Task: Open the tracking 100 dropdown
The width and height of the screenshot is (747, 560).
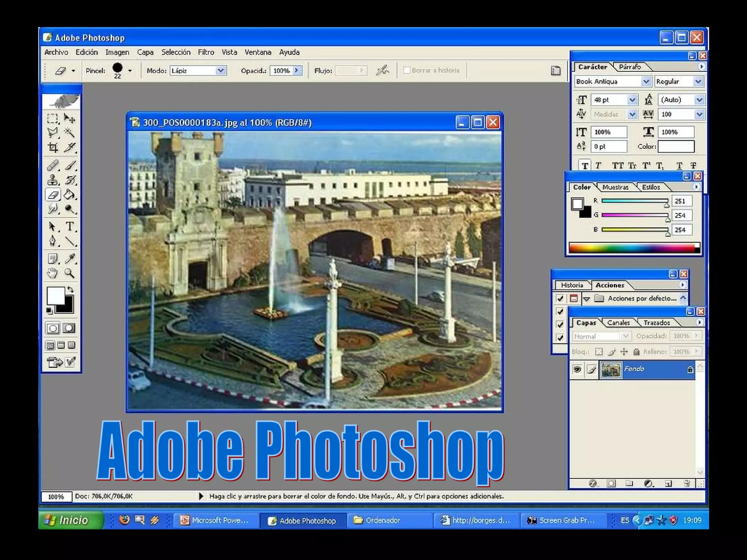Action: point(699,114)
